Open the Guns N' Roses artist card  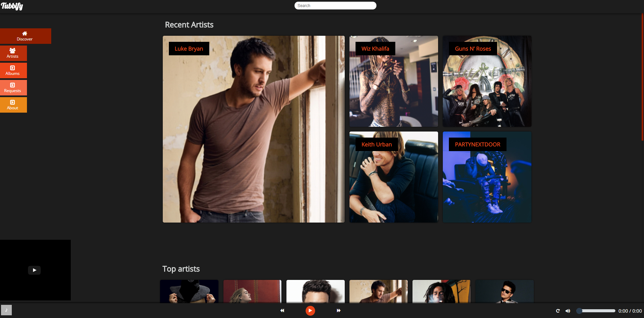click(x=487, y=81)
